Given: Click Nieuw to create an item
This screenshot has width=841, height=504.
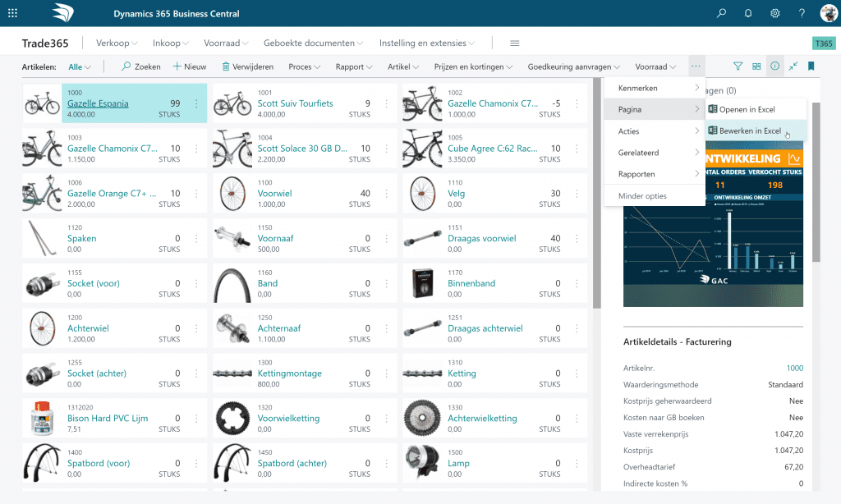Looking at the screenshot, I should click(190, 66).
